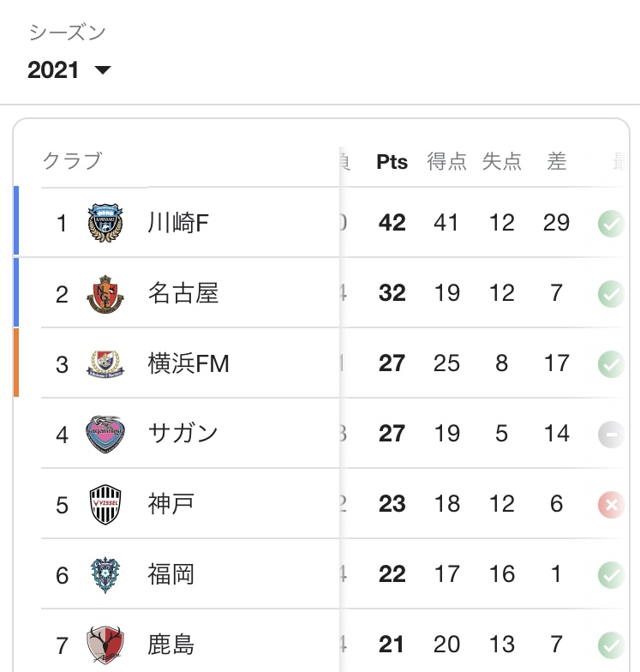Viewport: 640px width, 672px height.
Task: Click the 差 column header
Action: pos(557,161)
